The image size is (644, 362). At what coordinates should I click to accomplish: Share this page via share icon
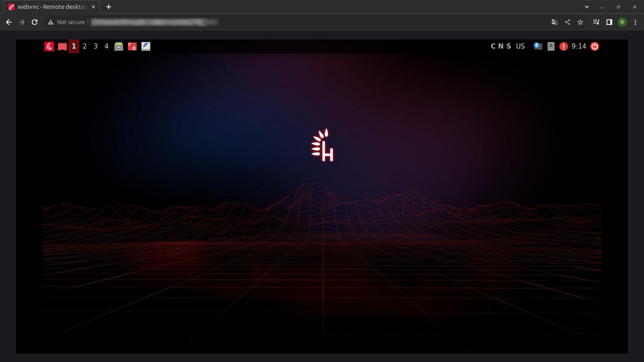coord(568,22)
